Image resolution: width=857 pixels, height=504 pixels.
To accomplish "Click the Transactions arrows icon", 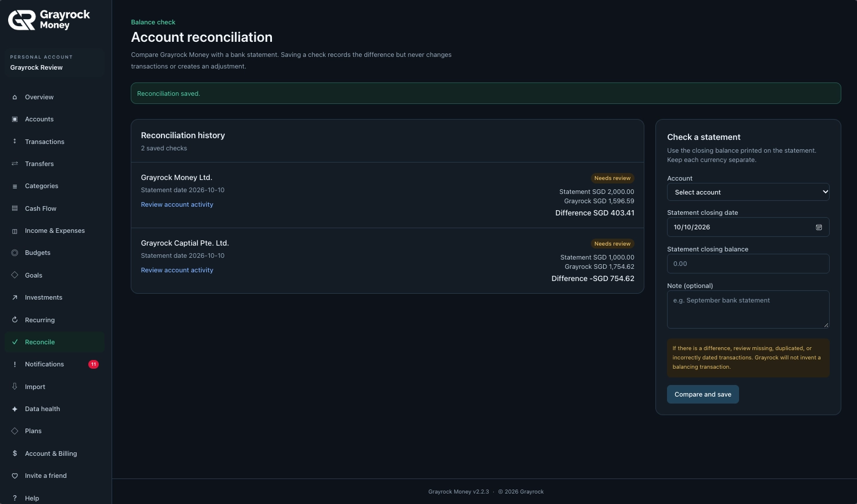I will click(x=15, y=142).
